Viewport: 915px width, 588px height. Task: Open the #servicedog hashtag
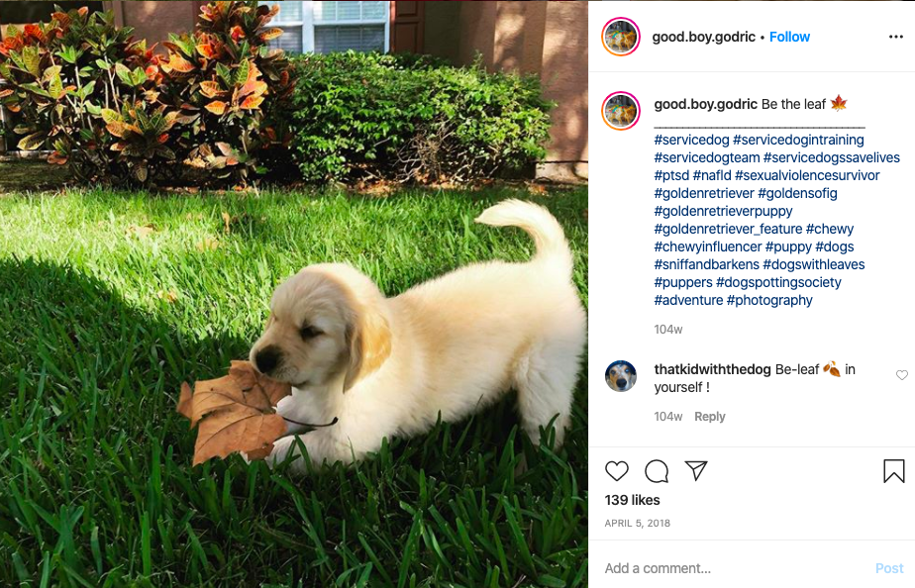[691, 140]
